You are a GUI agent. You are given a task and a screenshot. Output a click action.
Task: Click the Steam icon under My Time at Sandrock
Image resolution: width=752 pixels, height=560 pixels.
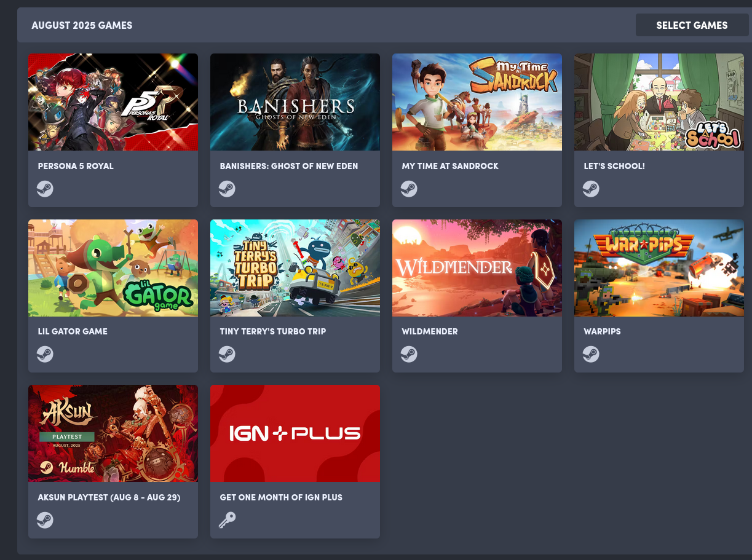pos(409,189)
